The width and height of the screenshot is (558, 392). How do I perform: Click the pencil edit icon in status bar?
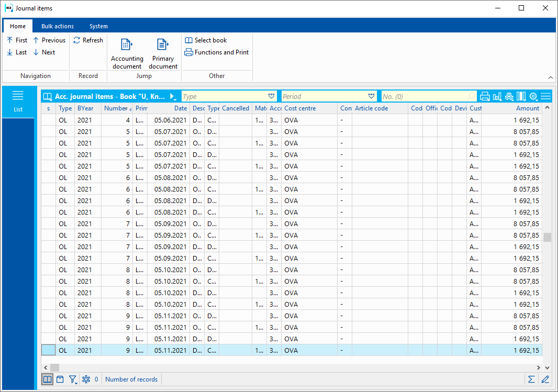coord(545,379)
